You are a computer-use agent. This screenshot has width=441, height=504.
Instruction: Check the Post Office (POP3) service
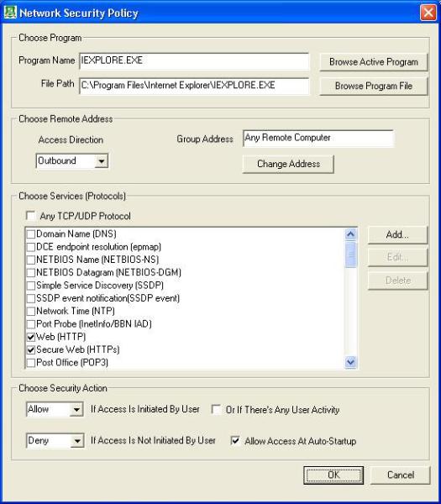(x=31, y=363)
